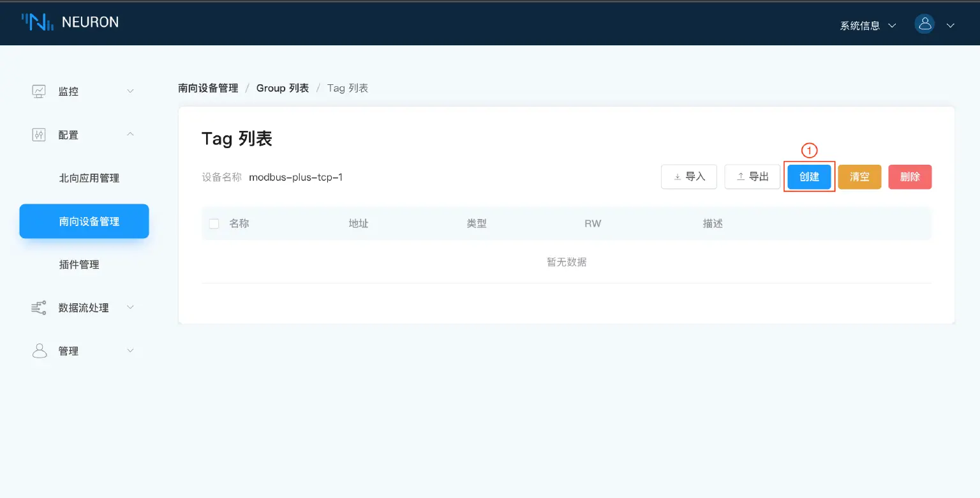The image size is (980, 498).
Task: Click the orange 清空 button
Action: 859,177
